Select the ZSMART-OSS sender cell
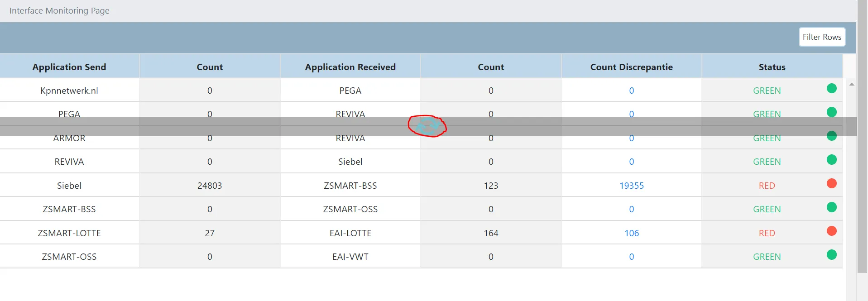 69,257
